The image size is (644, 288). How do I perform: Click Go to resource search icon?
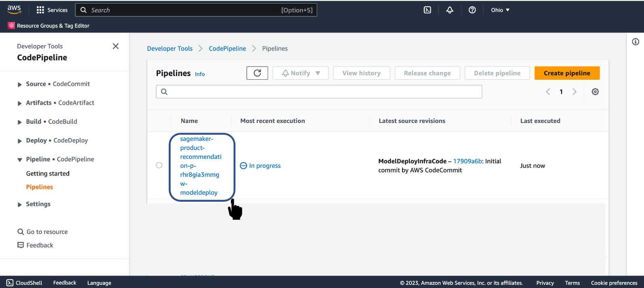tap(21, 232)
